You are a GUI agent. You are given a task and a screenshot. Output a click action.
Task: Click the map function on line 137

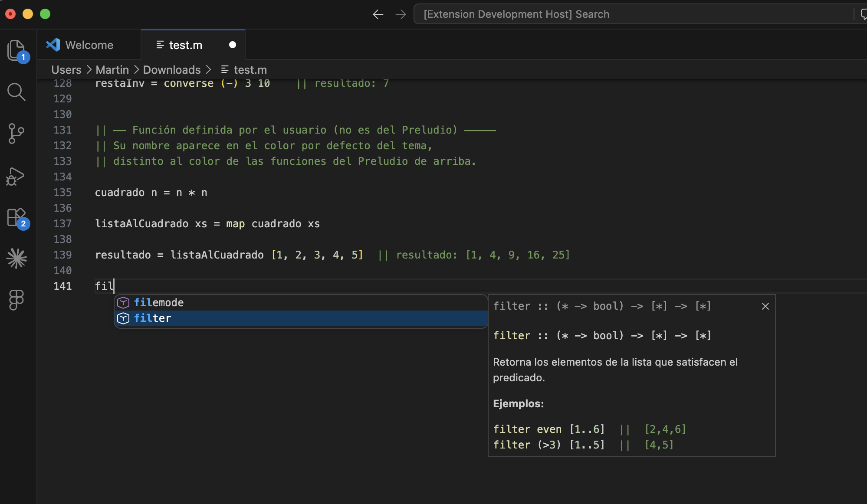point(236,224)
